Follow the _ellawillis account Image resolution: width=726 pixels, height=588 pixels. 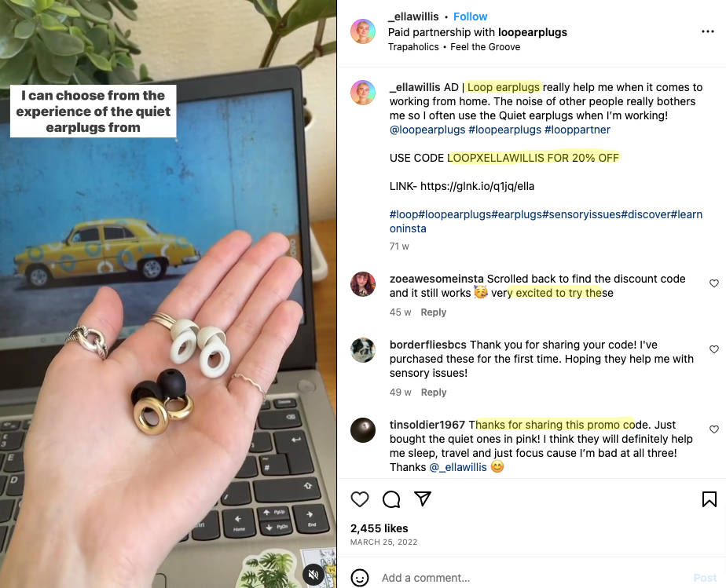click(470, 16)
